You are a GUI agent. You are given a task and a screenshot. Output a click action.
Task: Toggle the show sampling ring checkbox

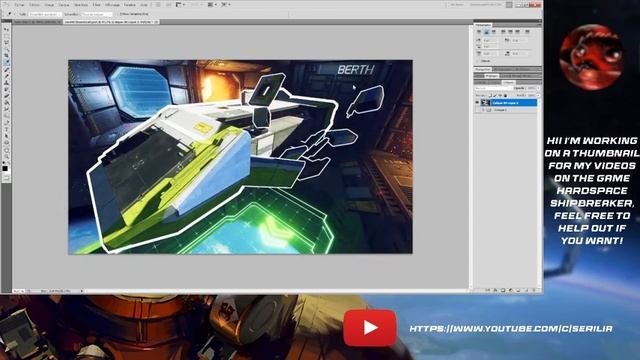point(121,14)
